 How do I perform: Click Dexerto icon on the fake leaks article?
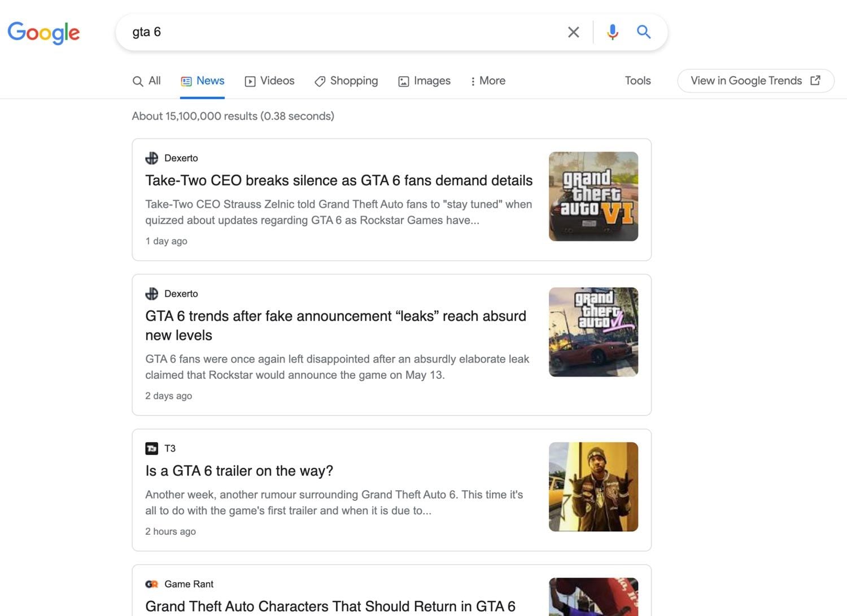pyautogui.click(x=152, y=294)
